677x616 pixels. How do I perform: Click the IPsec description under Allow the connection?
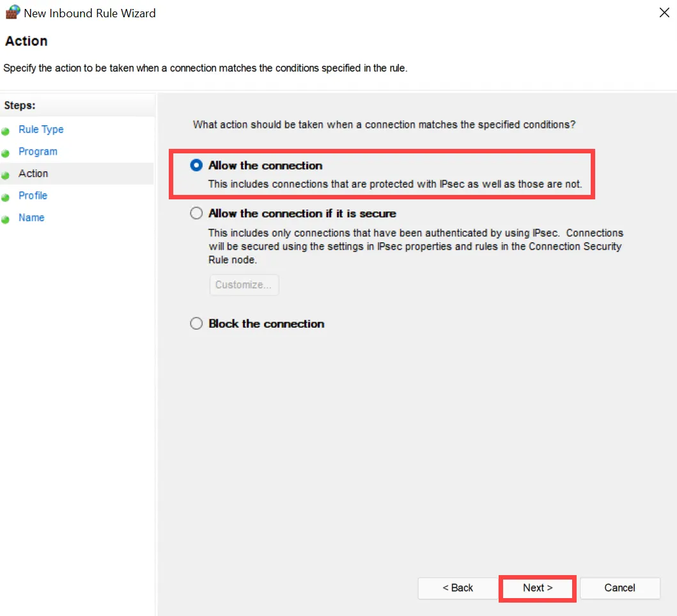pos(395,184)
